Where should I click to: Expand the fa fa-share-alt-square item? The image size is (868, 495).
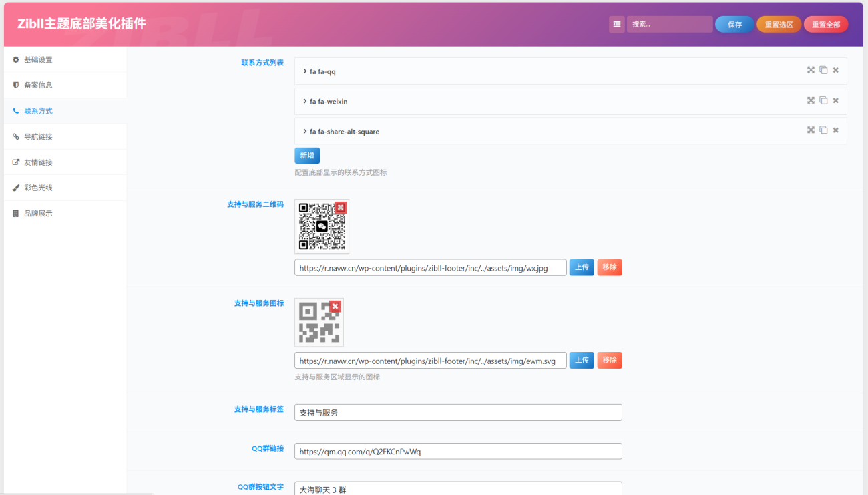[344, 132]
